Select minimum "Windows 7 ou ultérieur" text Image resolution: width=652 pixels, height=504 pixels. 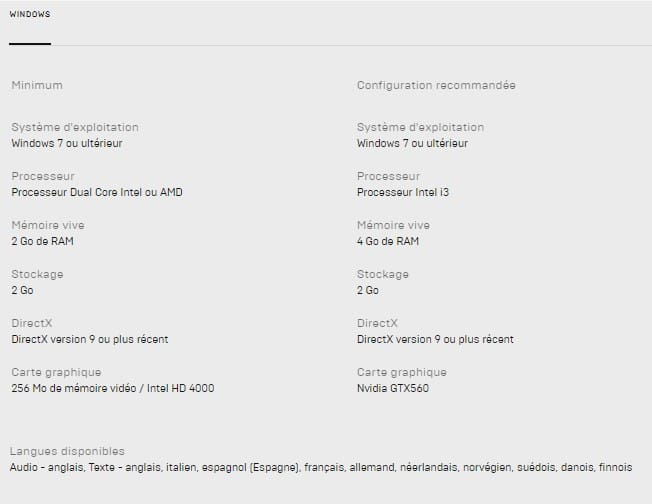click(x=67, y=143)
